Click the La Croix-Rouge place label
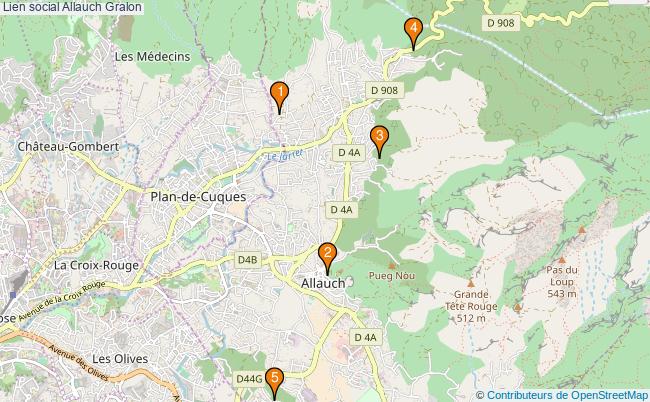 [x=96, y=265]
